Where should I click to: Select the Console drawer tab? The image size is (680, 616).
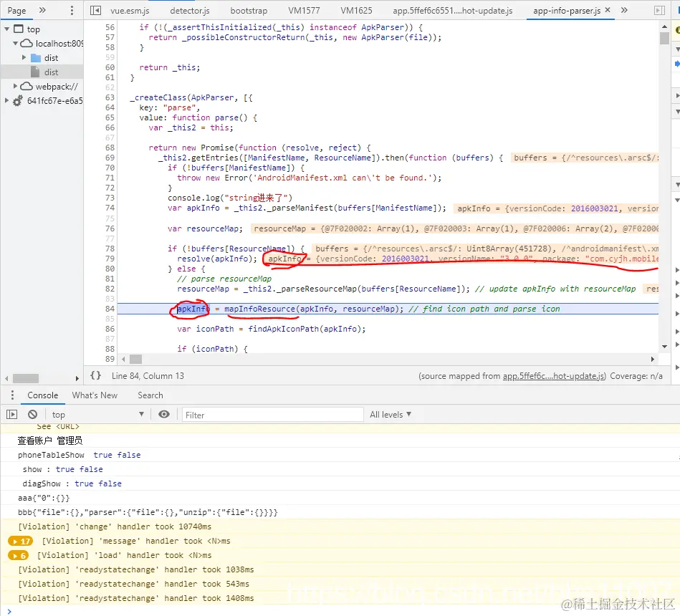pyautogui.click(x=42, y=395)
